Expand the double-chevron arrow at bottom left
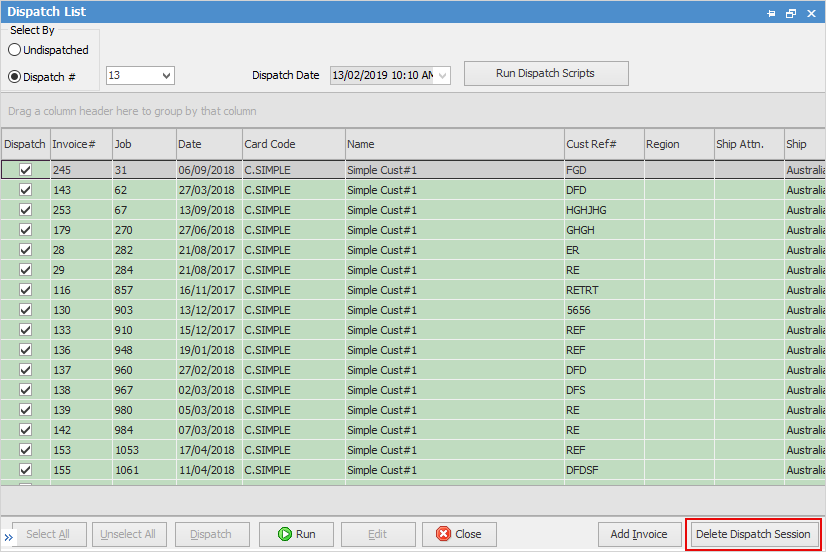Viewport: 826px width, 552px height. (x=8, y=537)
